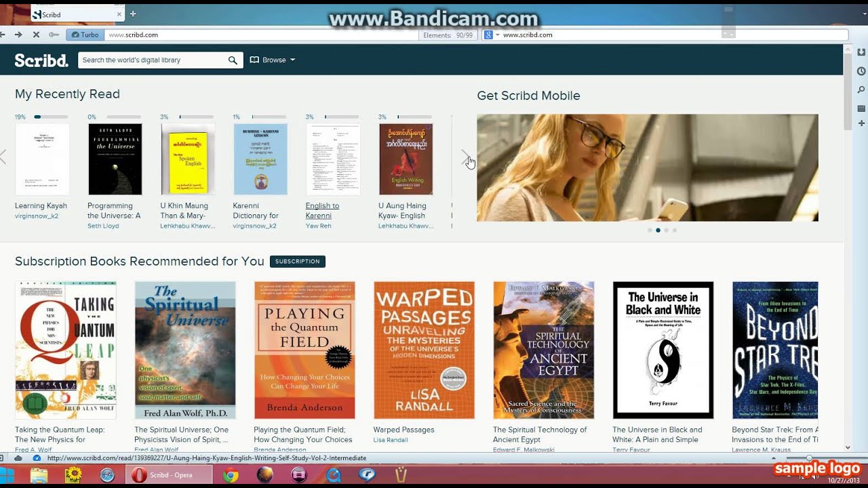Click virginsnow_k2 under Learning Kayah
Screen dimensions: 868x488
coord(37,216)
